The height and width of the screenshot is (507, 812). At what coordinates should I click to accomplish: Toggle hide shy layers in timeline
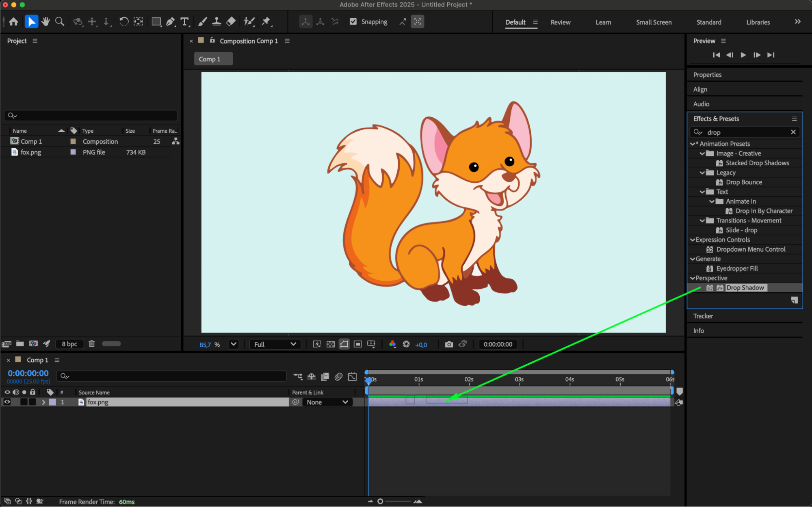(312, 377)
